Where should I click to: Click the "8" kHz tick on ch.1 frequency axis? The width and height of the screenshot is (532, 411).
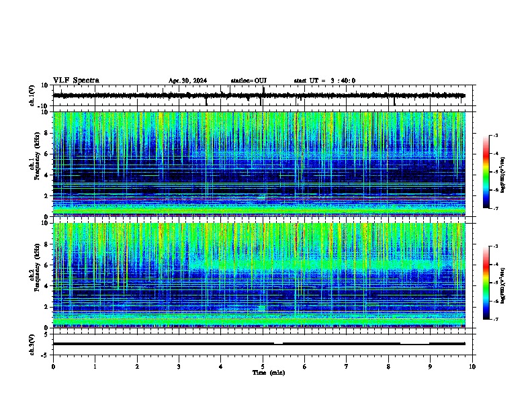(x=46, y=133)
